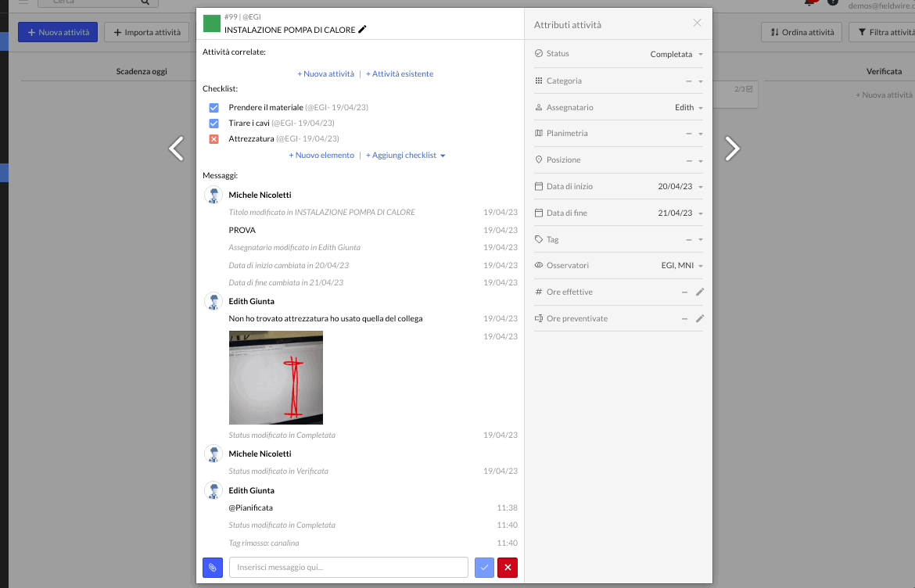Click 'Non ho trovato attrezzatura' message
This screenshot has height=588, width=915.
(325, 318)
